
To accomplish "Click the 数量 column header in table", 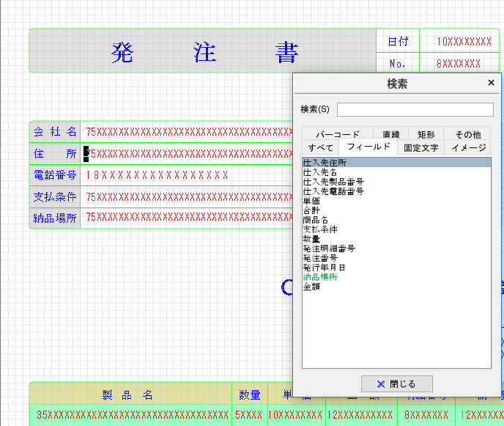I will (x=250, y=394).
